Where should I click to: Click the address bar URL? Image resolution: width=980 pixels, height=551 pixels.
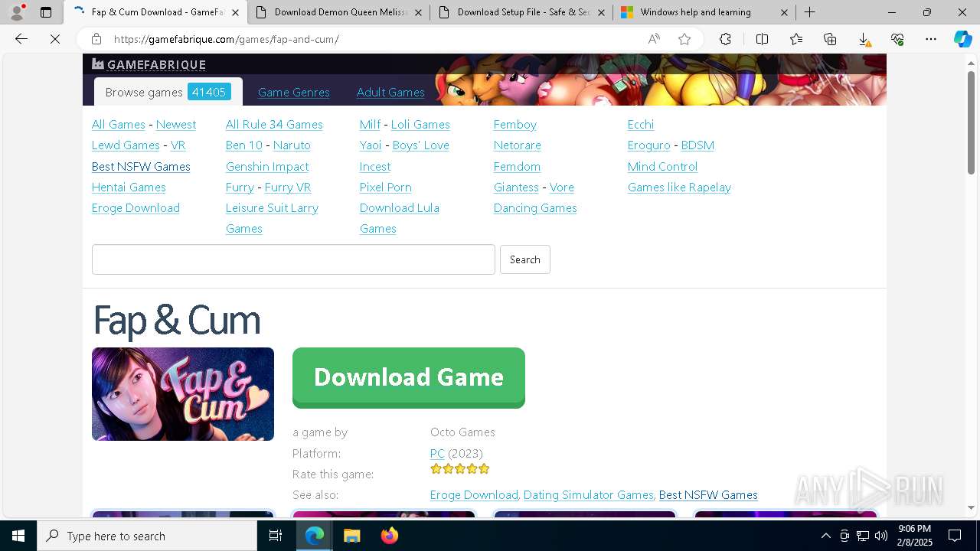227,39
